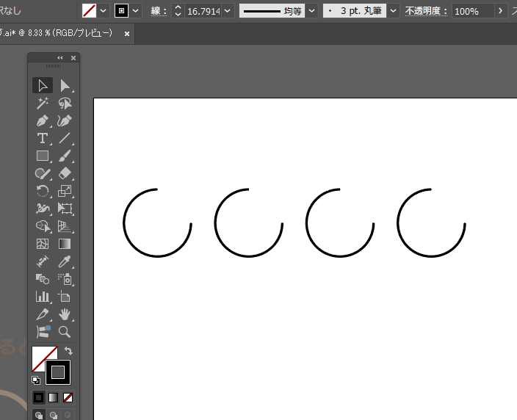Click the Edit Toolbar flag icon

[x=43, y=332]
